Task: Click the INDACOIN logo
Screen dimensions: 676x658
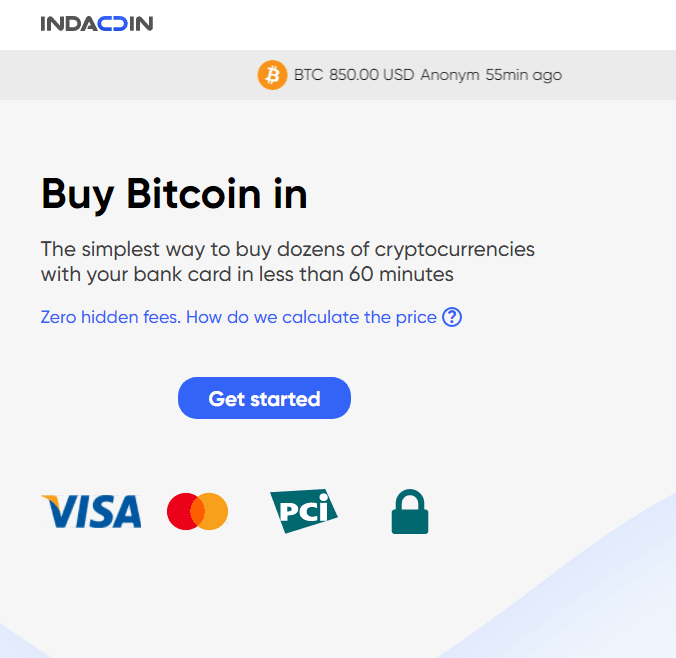Action: coord(97,23)
